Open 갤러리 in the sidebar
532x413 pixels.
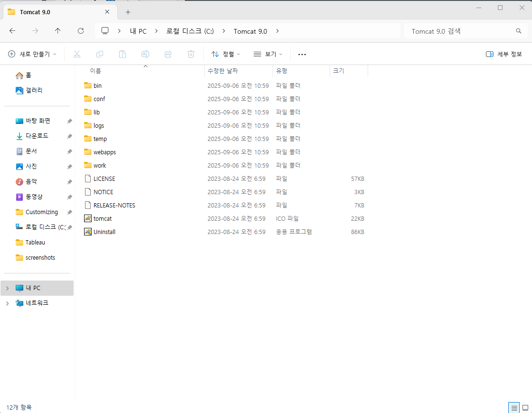click(x=34, y=91)
